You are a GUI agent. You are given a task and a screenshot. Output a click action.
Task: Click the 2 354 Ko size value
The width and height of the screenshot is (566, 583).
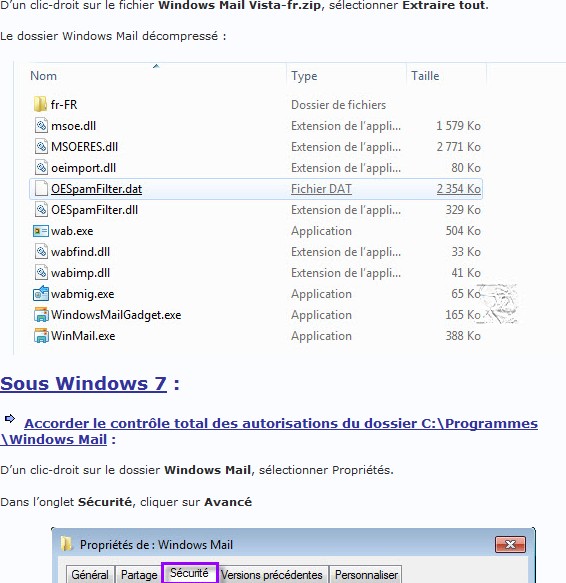click(459, 189)
